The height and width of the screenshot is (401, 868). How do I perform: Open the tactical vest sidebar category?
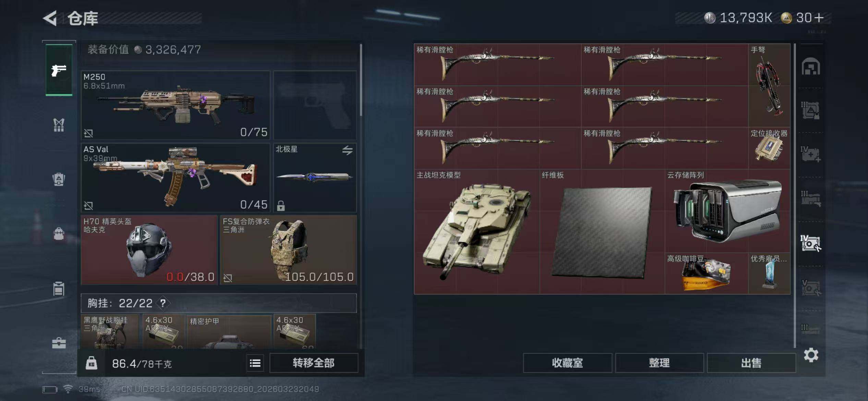[x=59, y=125]
